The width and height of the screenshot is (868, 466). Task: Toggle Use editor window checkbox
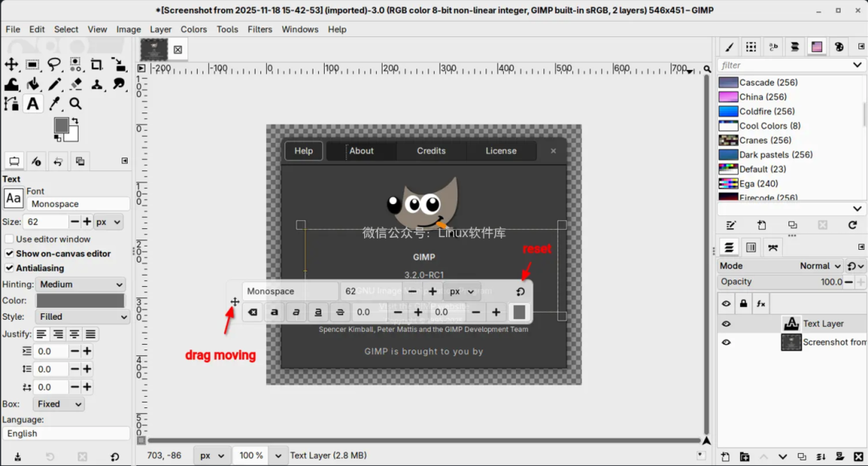click(9, 239)
